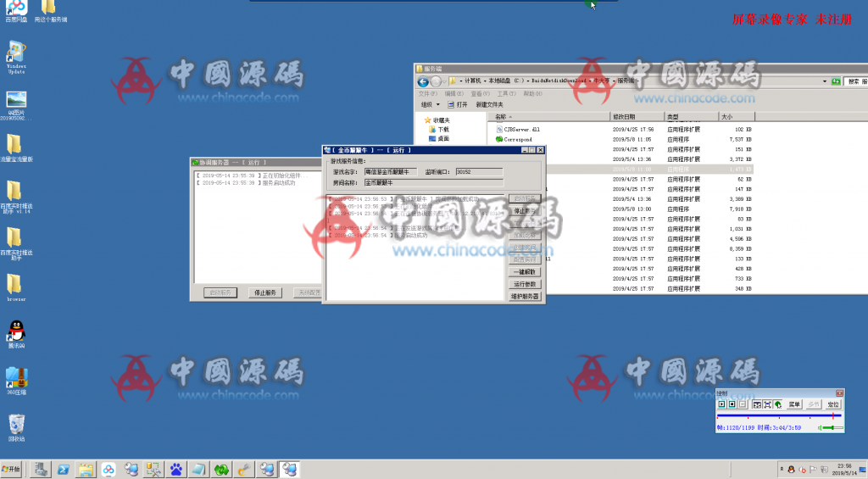Click the window-mode icon in the 控制 panel

pyautogui.click(x=757, y=404)
